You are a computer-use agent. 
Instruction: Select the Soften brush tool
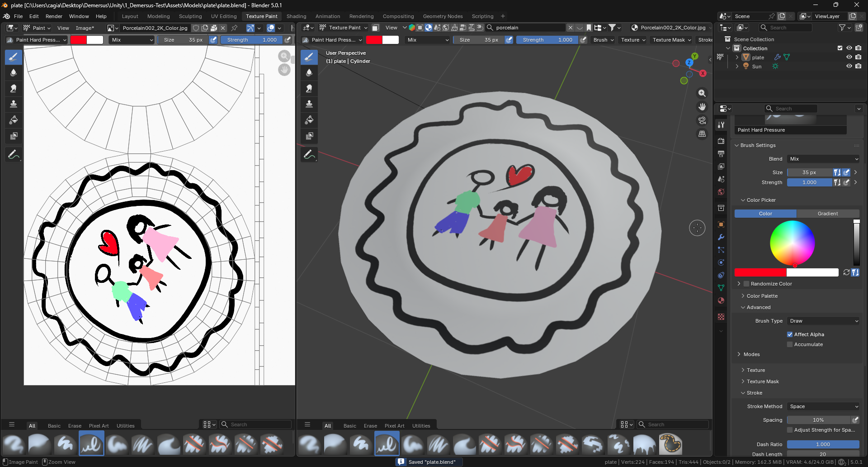coord(14,72)
